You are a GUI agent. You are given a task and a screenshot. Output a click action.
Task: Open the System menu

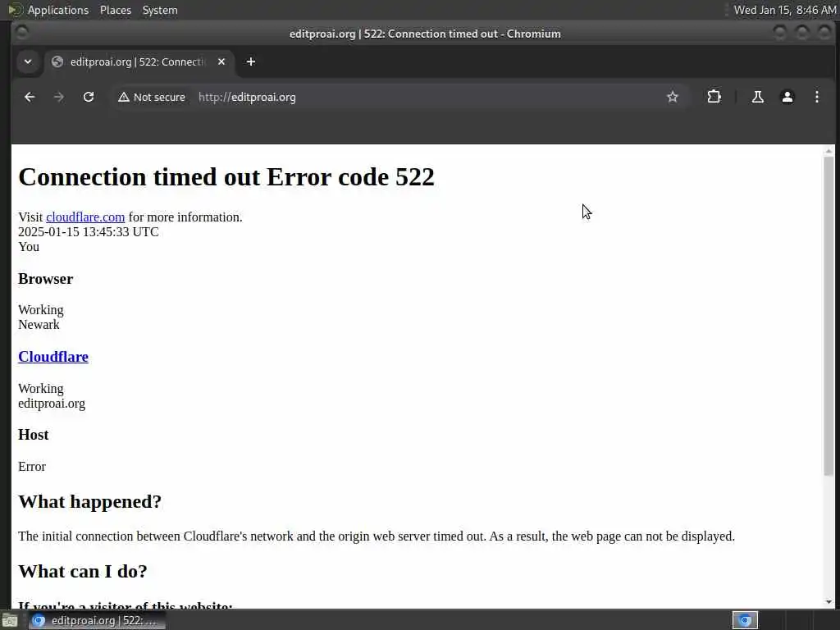160,10
